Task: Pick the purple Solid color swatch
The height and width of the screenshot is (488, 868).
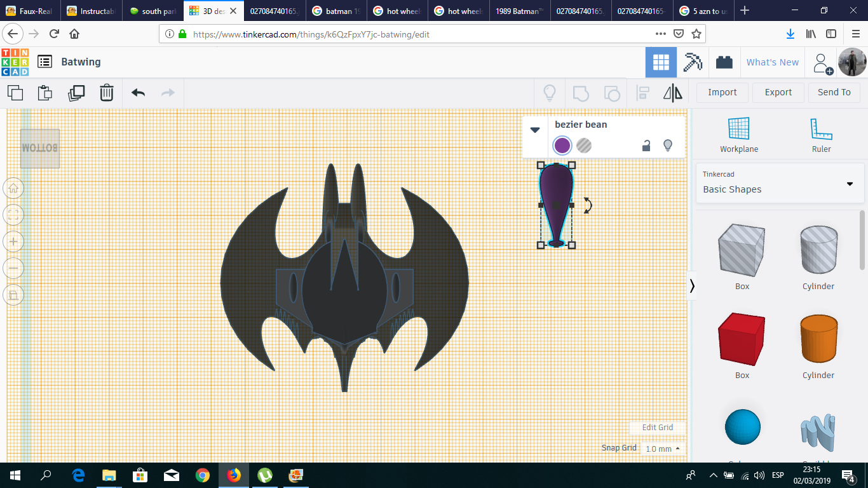Action: click(562, 146)
